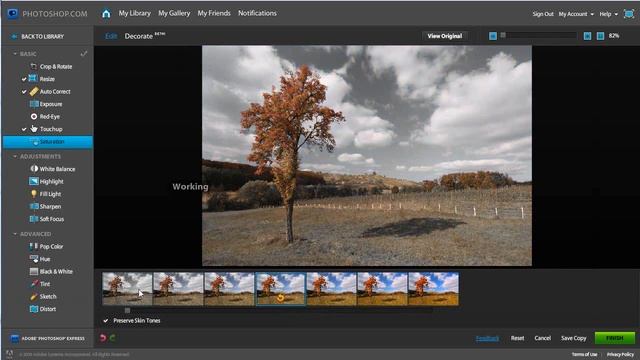
Task: Open the Highlight adjustment icon
Action: click(x=34, y=181)
